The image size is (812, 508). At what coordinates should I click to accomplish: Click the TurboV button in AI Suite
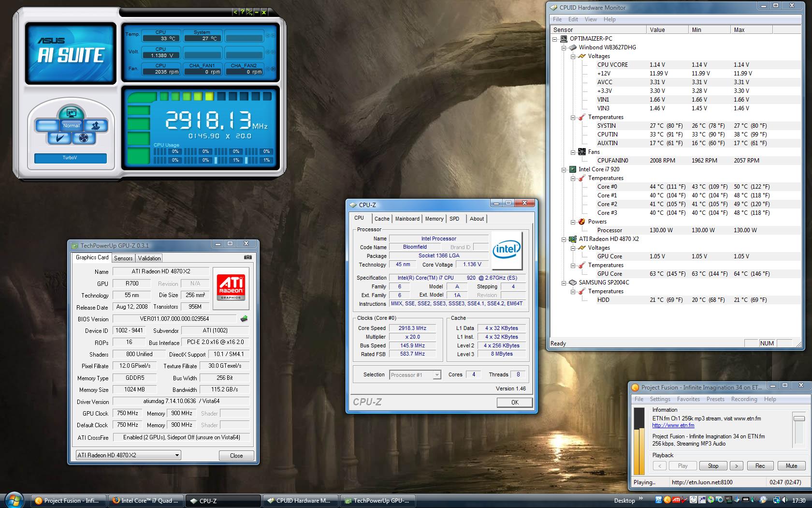pyautogui.click(x=70, y=158)
